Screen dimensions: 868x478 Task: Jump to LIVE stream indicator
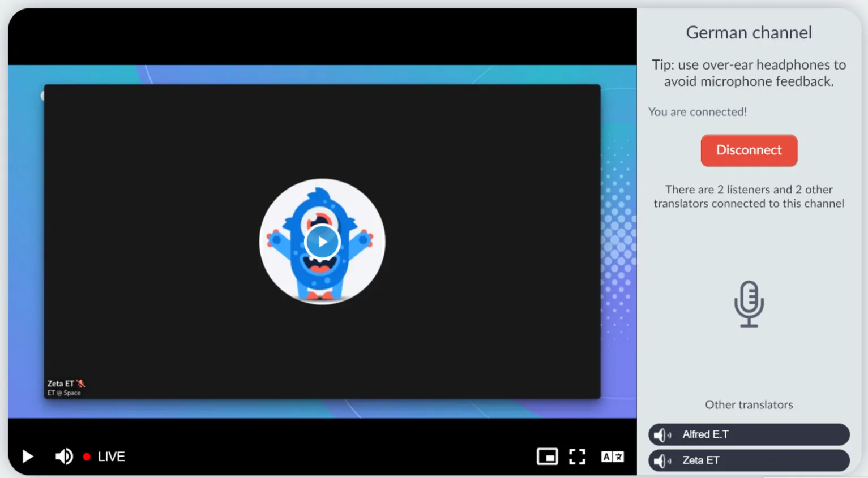tap(104, 457)
